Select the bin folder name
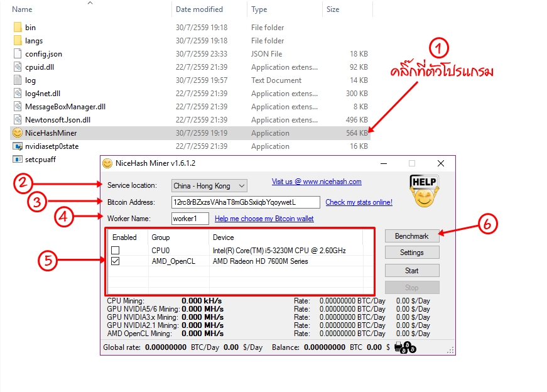The width and height of the screenshot is (547, 392). 30,27
